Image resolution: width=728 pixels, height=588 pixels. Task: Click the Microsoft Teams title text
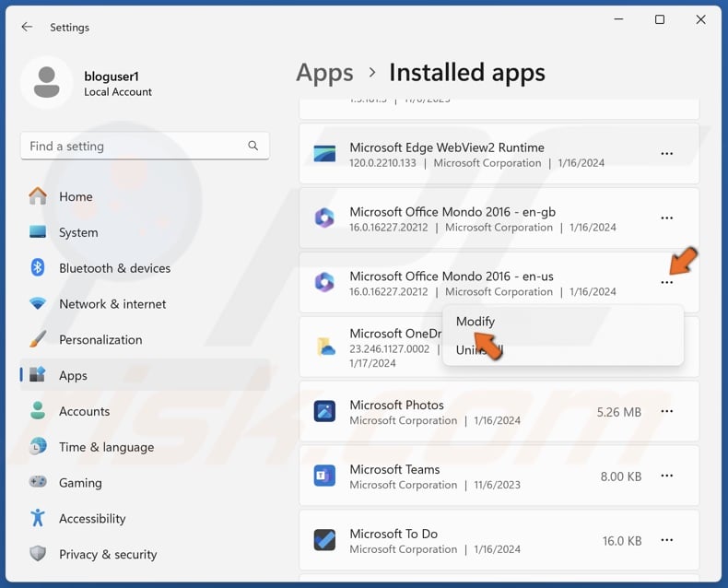(394, 469)
